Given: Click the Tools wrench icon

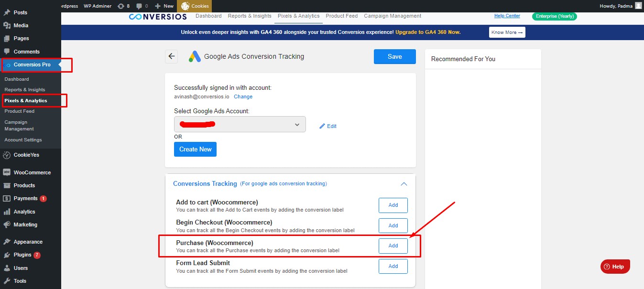Looking at the screenshot, I should 7,281.
